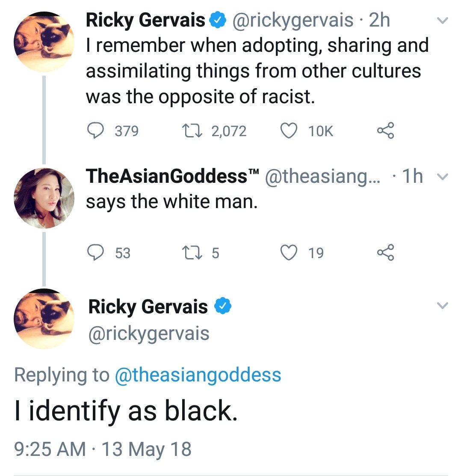The height and width of the screenshot is (476, 455).
Task: View the avatar on the top tweet
Action: pos(44,42)
